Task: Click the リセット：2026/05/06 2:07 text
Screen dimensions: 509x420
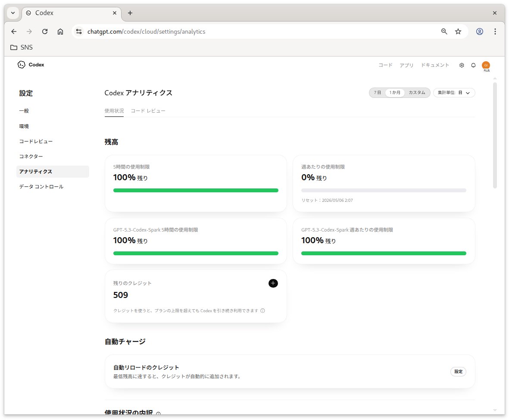Action: (327, 201)
